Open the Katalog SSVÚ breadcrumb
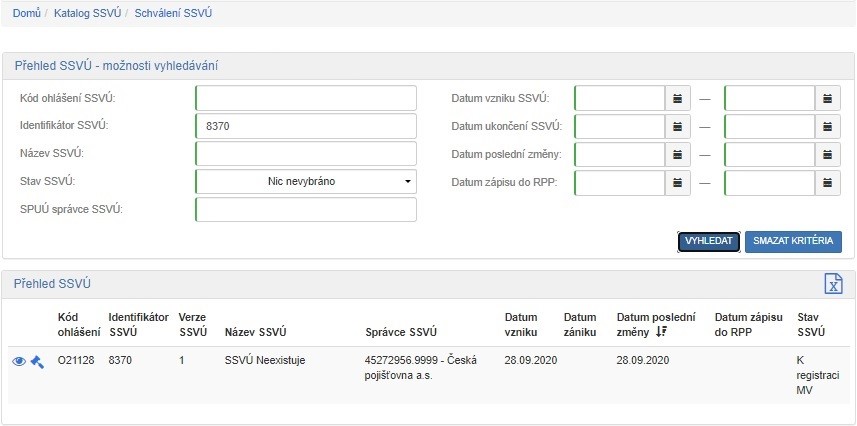857x426 pixels. pos(90,14)
